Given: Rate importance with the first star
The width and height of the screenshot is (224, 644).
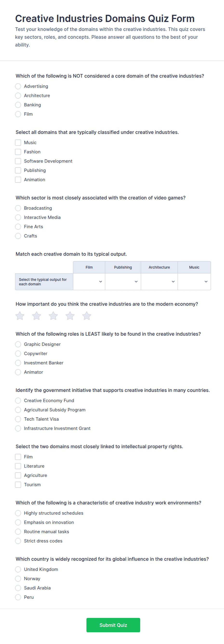Looking at the screenshot, I should (20, 316).
